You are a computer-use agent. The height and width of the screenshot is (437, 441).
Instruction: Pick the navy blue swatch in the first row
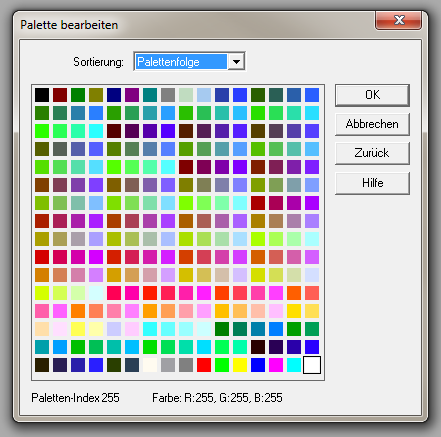coord(114,95)
